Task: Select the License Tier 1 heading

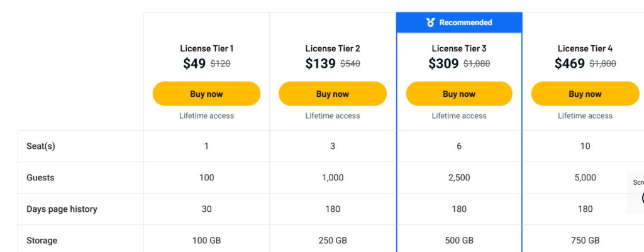Action: tap(206, 48)
